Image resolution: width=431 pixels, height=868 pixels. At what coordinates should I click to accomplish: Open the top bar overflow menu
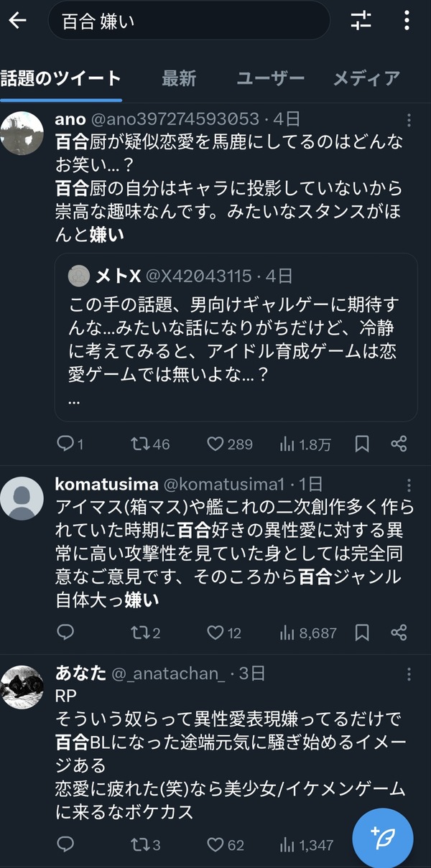click(x=407, y=21)
